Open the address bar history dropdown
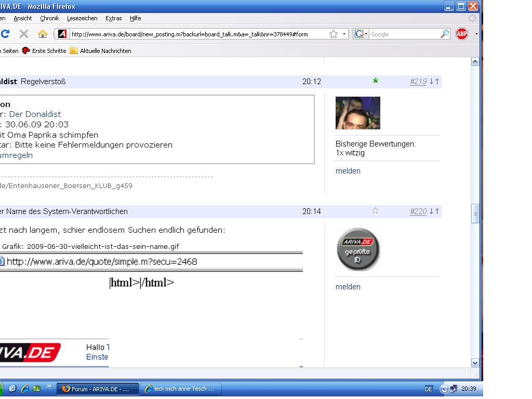The image size is (532, 399). pyautogui.click(x=344, y=34)
